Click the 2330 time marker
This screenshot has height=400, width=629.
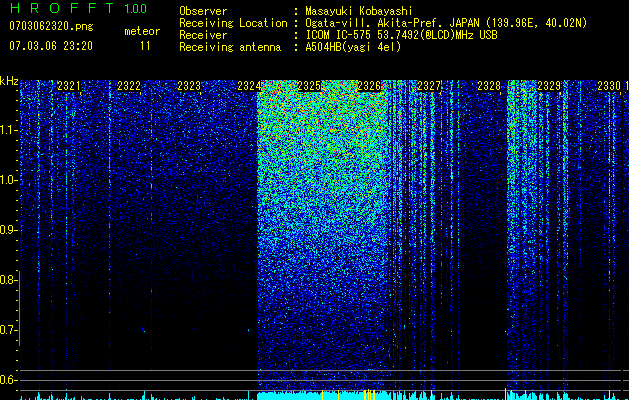point(609,86)
